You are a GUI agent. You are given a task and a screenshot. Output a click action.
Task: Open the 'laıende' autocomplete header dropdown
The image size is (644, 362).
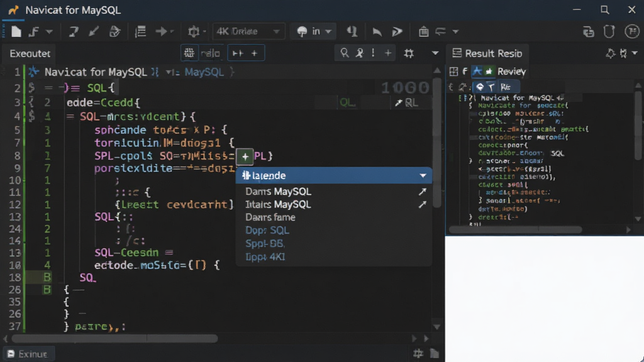[x=423, y=176]
